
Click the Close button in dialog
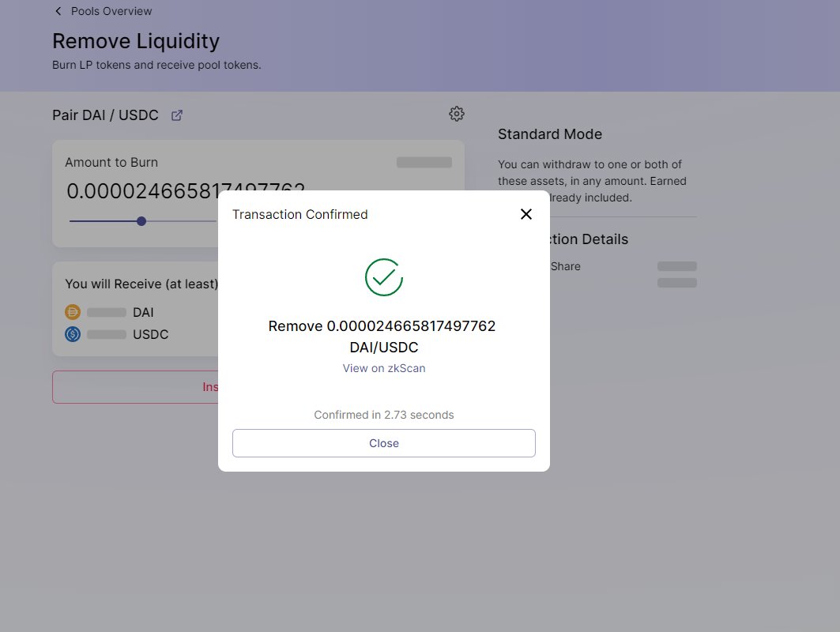point(383,443)
